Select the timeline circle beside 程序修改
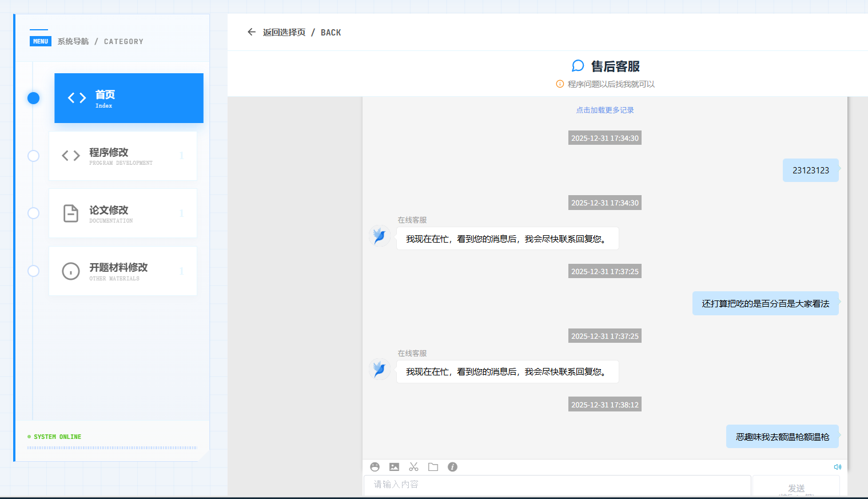The width and height of the screenshot is (868, 499). [x=34, y=156]
